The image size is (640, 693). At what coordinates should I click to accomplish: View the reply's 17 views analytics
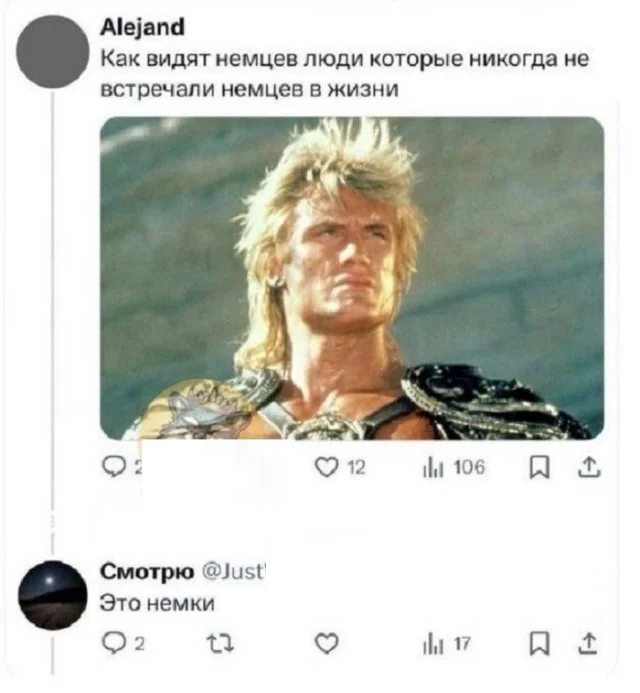tap(447, 644)
